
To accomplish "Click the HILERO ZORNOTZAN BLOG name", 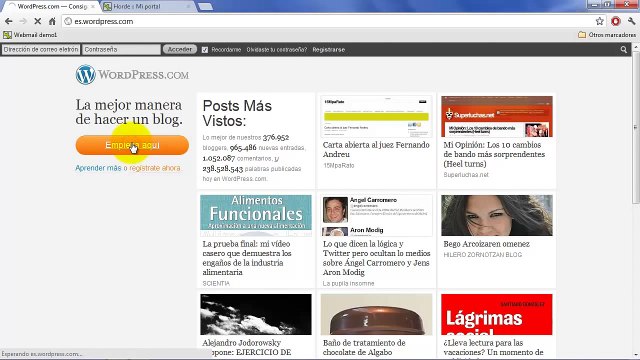I will point(482,255).
